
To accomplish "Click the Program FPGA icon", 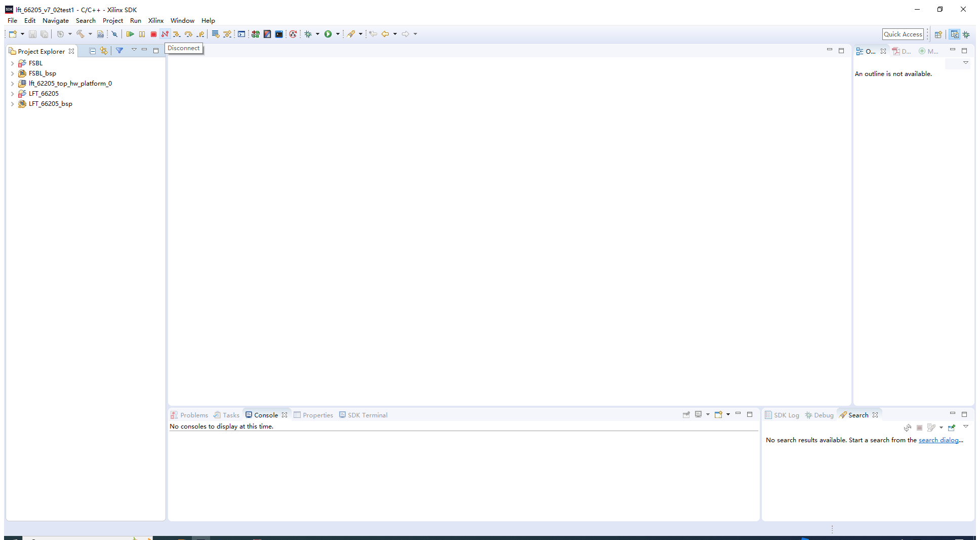I will (x=256, y=34).
